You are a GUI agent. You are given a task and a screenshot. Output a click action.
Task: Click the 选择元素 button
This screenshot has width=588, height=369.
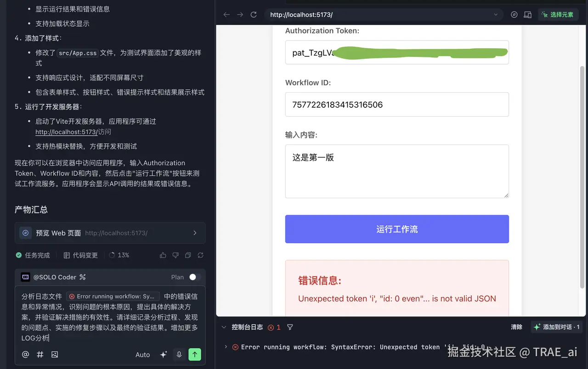(557, 15)
